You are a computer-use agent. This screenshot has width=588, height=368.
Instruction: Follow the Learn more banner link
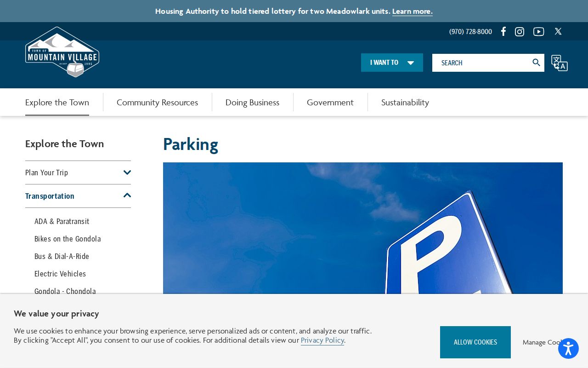click(x=413, y=11)
